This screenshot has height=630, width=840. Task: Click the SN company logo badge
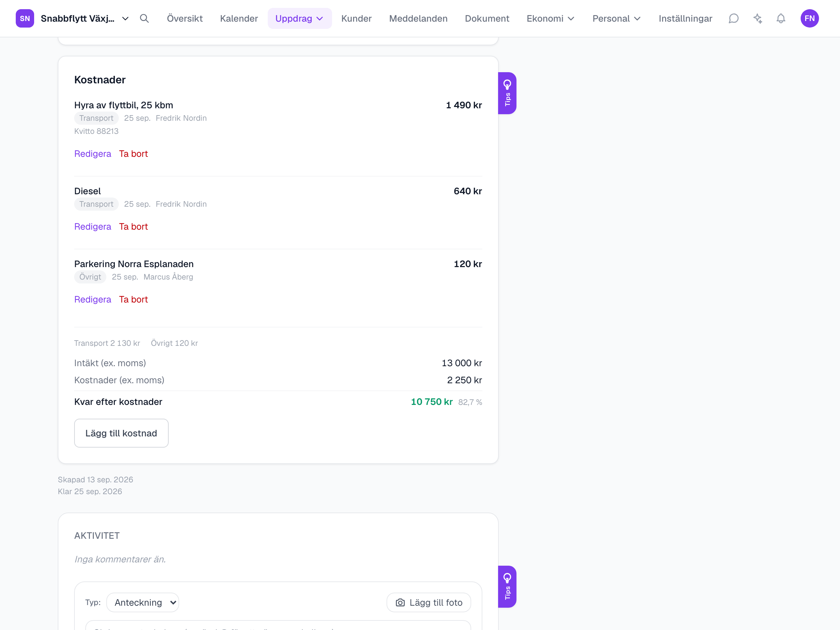point(25,19)
